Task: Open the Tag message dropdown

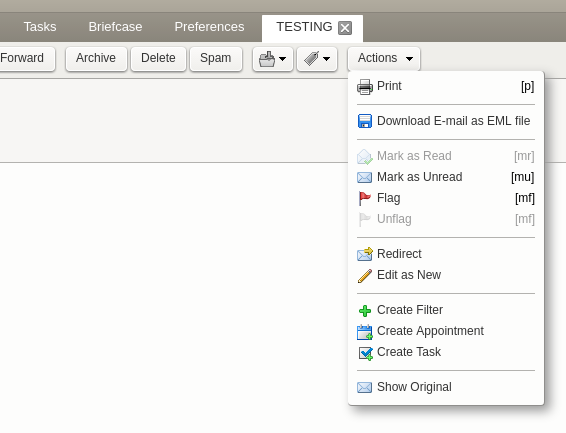Action: [x=317, y=58]
